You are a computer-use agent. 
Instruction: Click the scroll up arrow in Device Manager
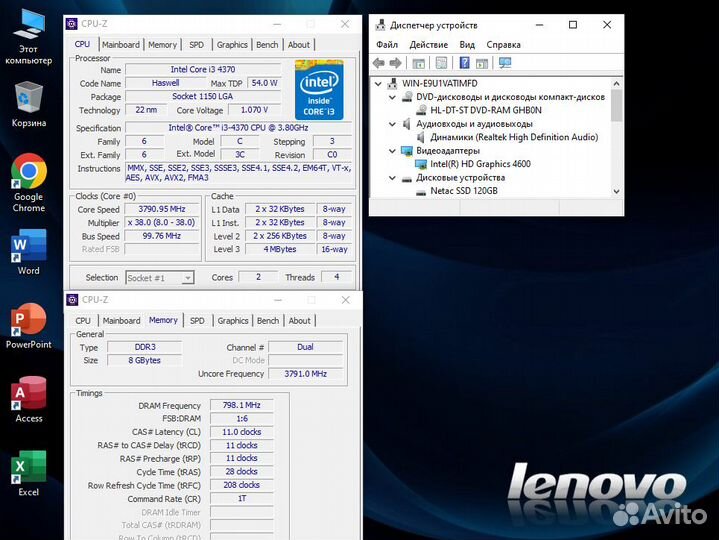coord(616,83)
